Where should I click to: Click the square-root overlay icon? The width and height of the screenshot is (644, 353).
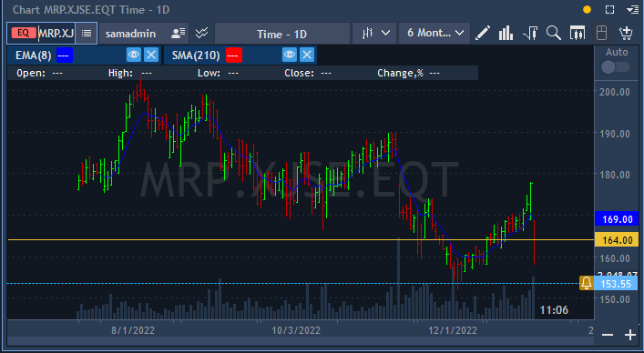(x=530, y=34)
